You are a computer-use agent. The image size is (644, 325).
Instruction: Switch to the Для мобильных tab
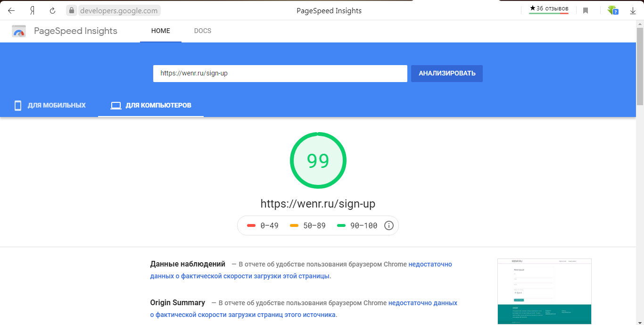tap(50, 105)
